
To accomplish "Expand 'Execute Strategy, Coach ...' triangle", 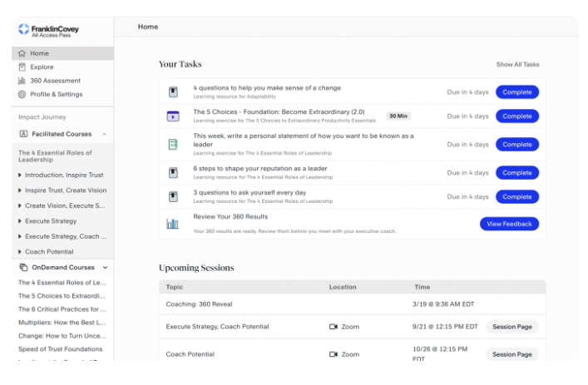I will click(x=20, y=236).
